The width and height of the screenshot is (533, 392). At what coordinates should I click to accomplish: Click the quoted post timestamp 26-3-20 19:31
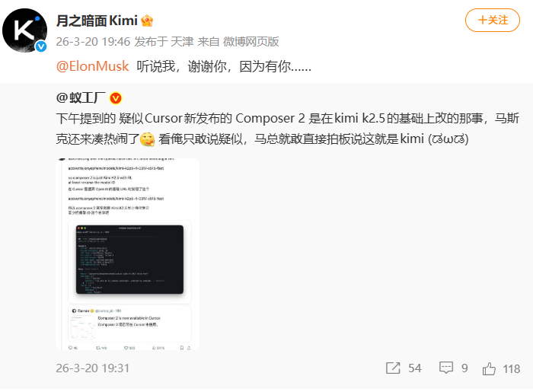click(x=93, y=368)
